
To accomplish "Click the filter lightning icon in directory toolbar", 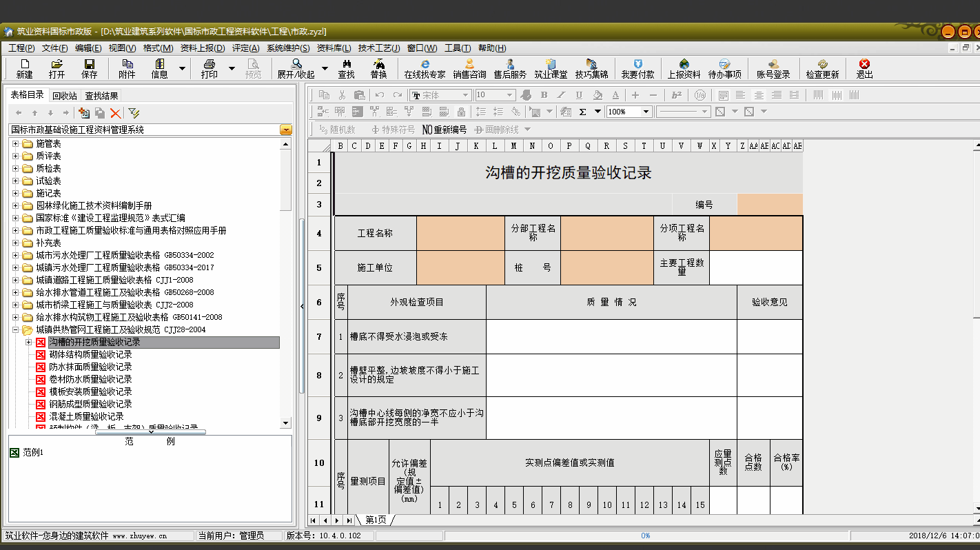I will (134, 113).
